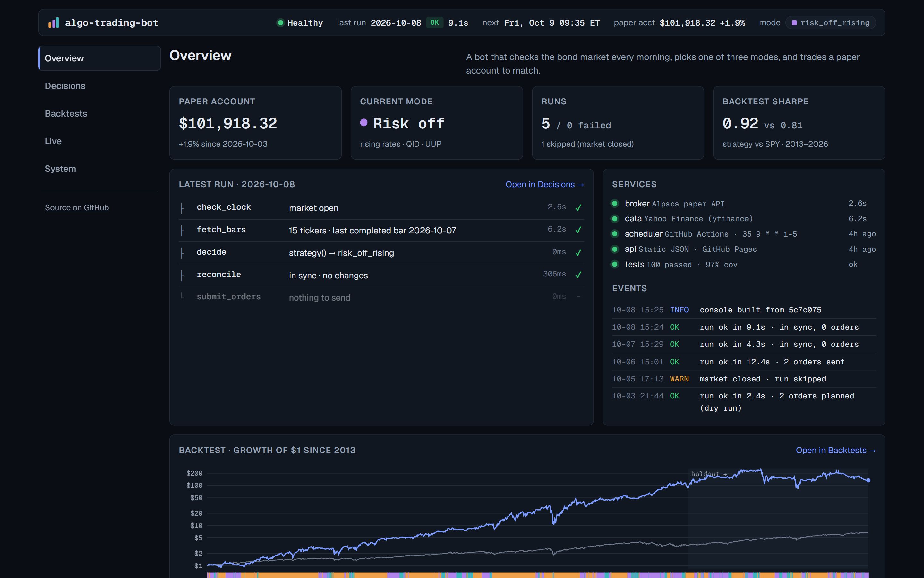
Task: Click 'Static JSON · GitHub Pages' api entry
Action: [x=697, y=249]
